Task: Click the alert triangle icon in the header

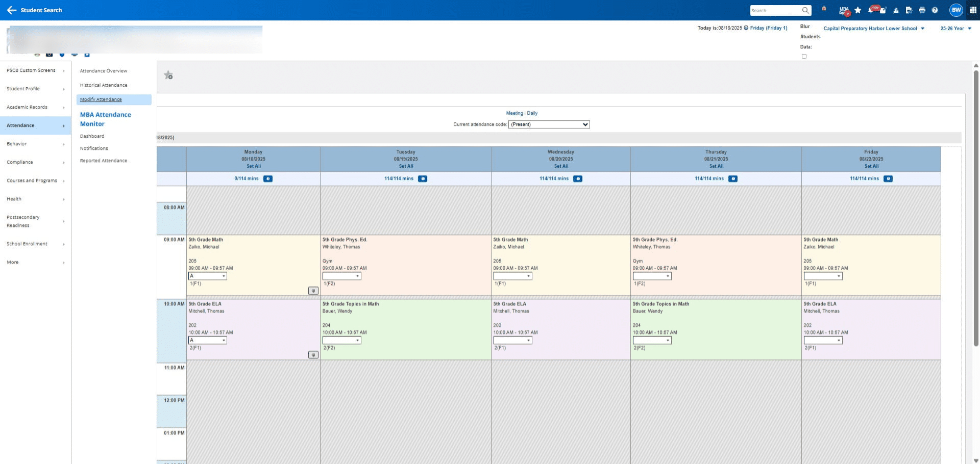Action: (x=896, y=10)
